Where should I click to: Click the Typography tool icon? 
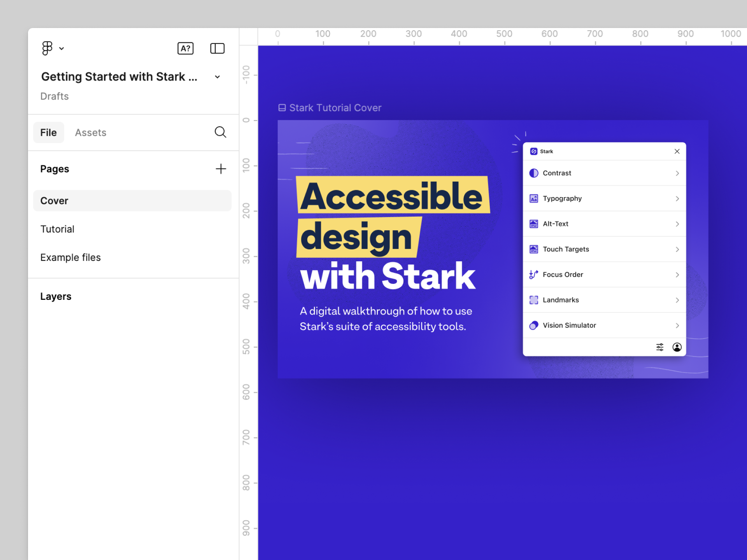(x=533, y=198)
